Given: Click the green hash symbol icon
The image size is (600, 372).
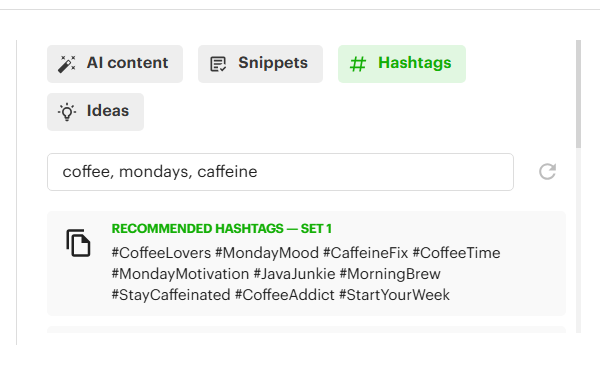Looking at the screenshot, I should tap(358, 64).
